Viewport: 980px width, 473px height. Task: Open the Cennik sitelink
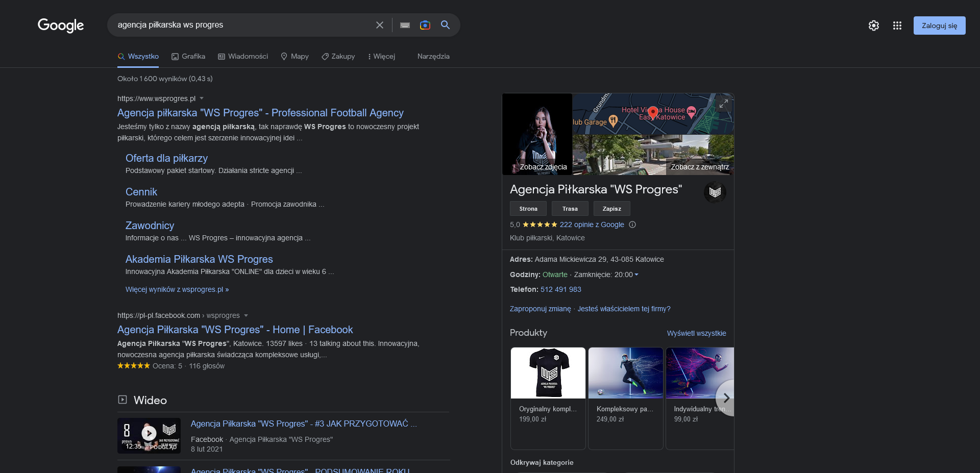click(141, 192)
